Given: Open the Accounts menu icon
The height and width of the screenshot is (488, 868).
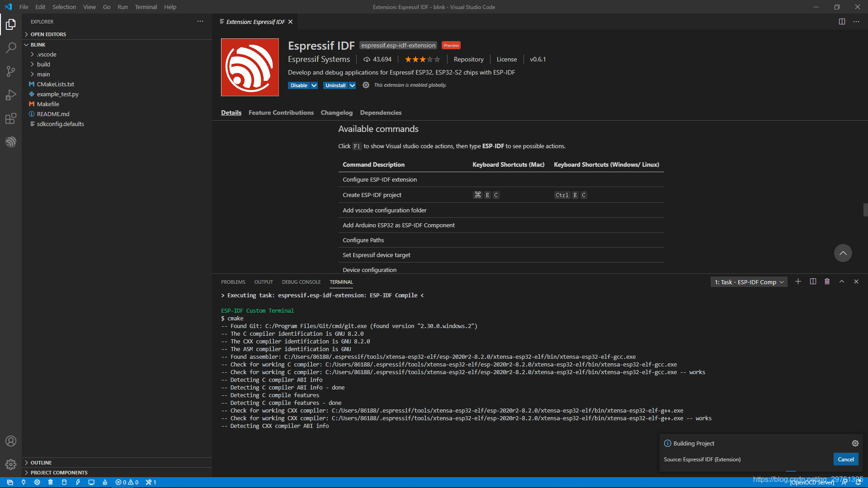Looking at the screenshot, I should click(11, 441).
